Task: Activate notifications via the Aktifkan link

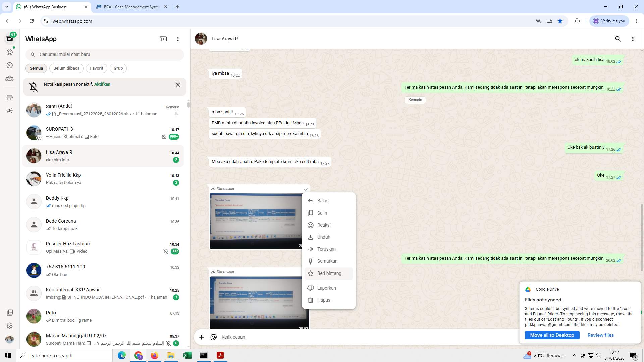Action: pyautogui.click(x=102, y=84)
